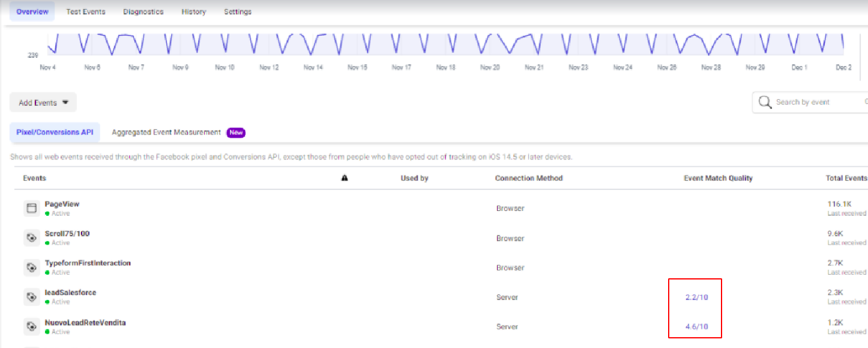The height and width of the screenshot is (348, 868).
Task: Click Server connection method for leadSalesforce
Action: pos(507,298)
